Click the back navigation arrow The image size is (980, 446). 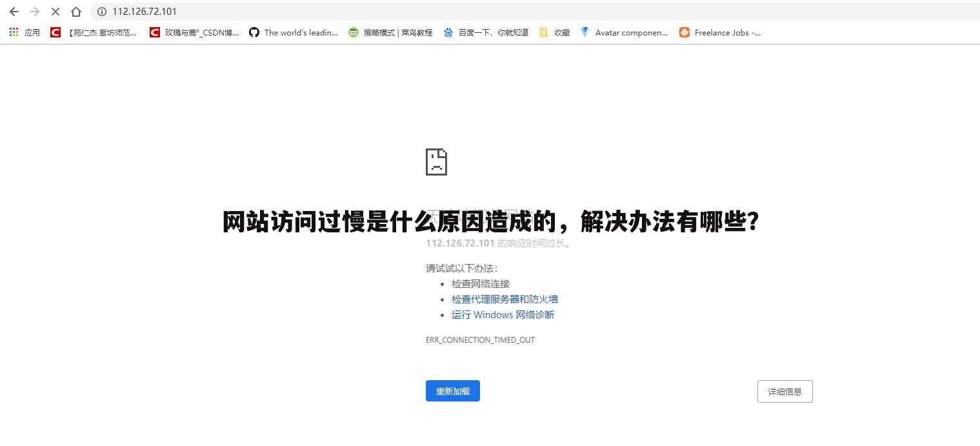click(14, 11)
